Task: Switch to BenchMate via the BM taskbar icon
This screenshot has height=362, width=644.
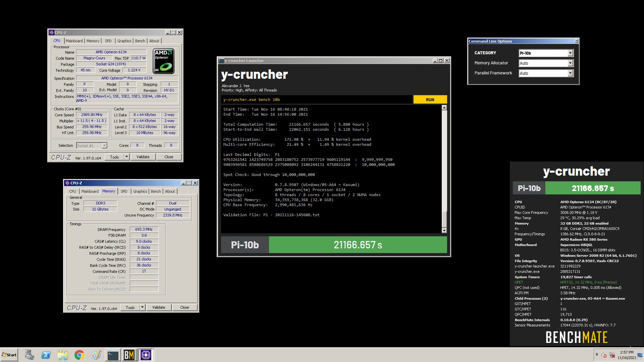Action: point(129,355)
